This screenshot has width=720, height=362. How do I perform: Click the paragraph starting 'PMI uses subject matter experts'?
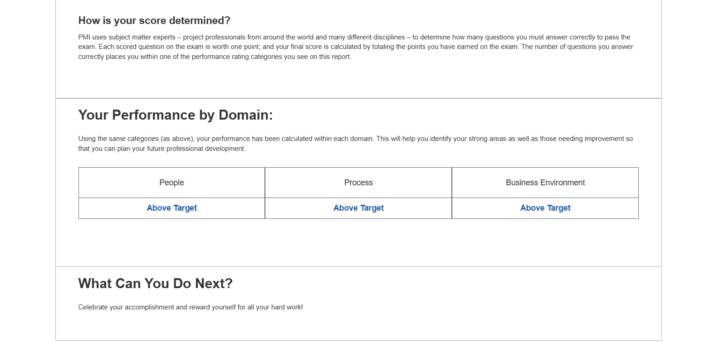[x=356, y=47]
